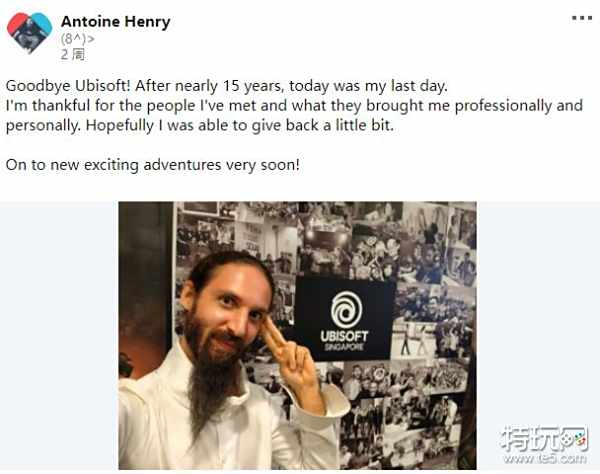Click the UBISOFT wordmark on the sign
The height and width of the screenshot is (474, 600).
pos(344,336)
